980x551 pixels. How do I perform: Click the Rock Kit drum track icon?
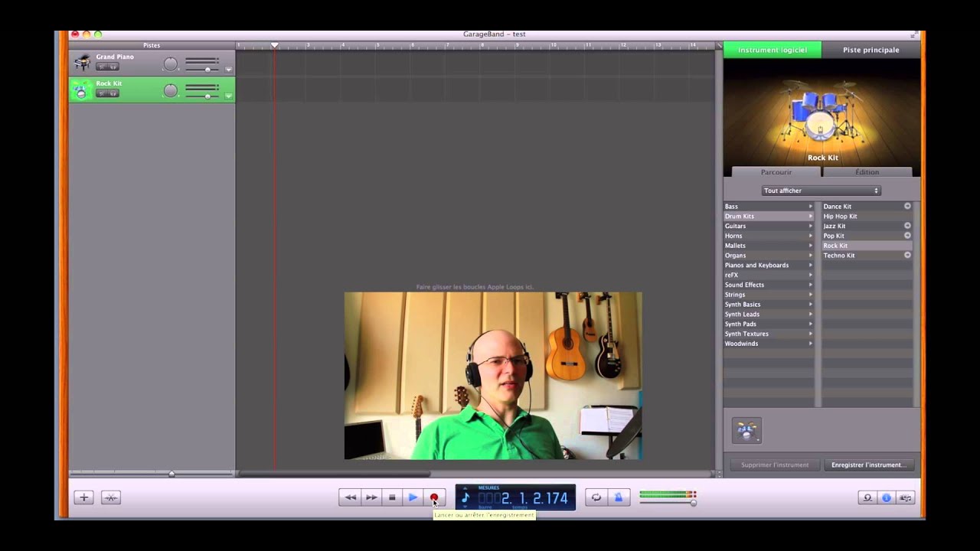(81, 90)
